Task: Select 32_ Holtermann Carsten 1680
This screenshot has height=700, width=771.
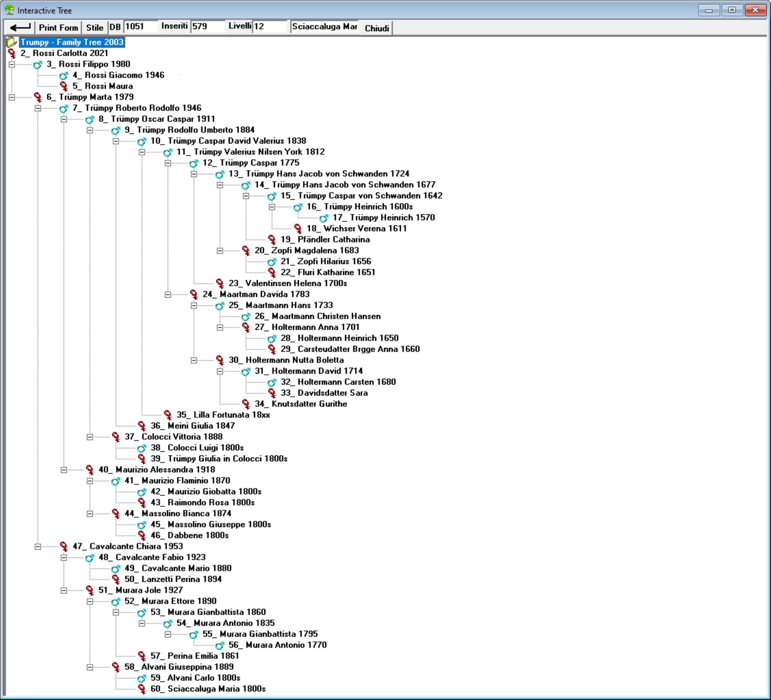Action: [338, 382]
